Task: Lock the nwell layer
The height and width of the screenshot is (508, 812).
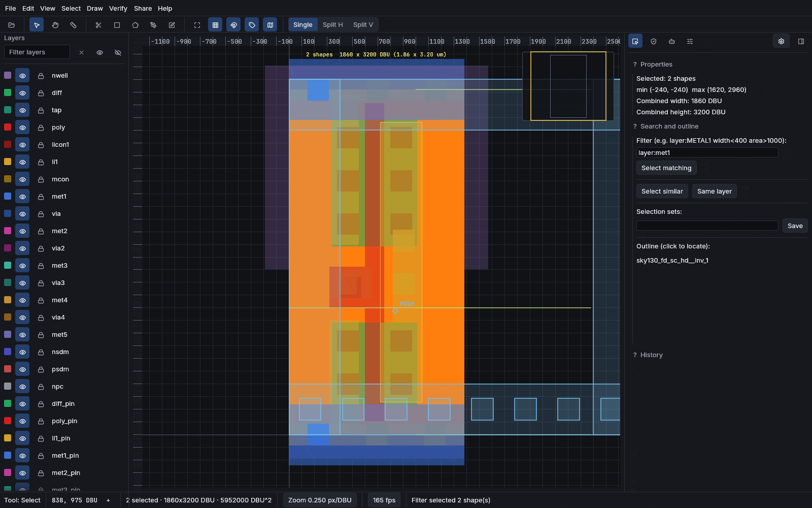Action: click(x=41, y=76)
